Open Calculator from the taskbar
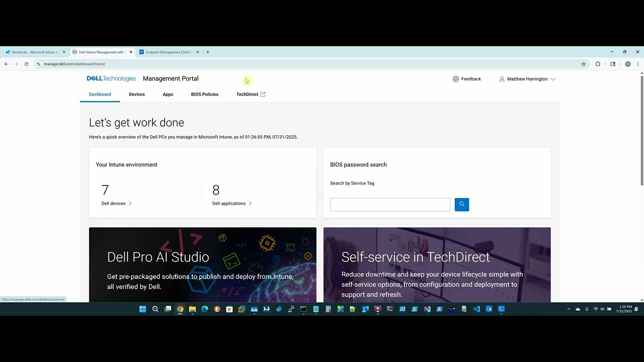 pos(328,309)
